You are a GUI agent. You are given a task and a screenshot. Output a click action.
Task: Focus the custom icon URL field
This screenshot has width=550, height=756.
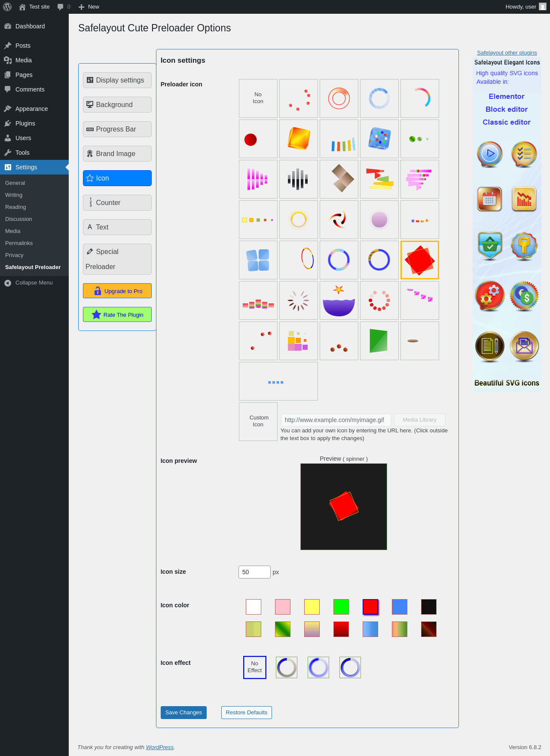pyautogui.click(x=336, y=420)
